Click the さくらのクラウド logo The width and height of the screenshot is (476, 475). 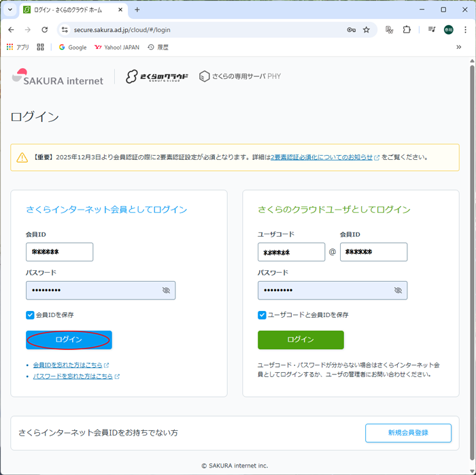tap(156, 76)
